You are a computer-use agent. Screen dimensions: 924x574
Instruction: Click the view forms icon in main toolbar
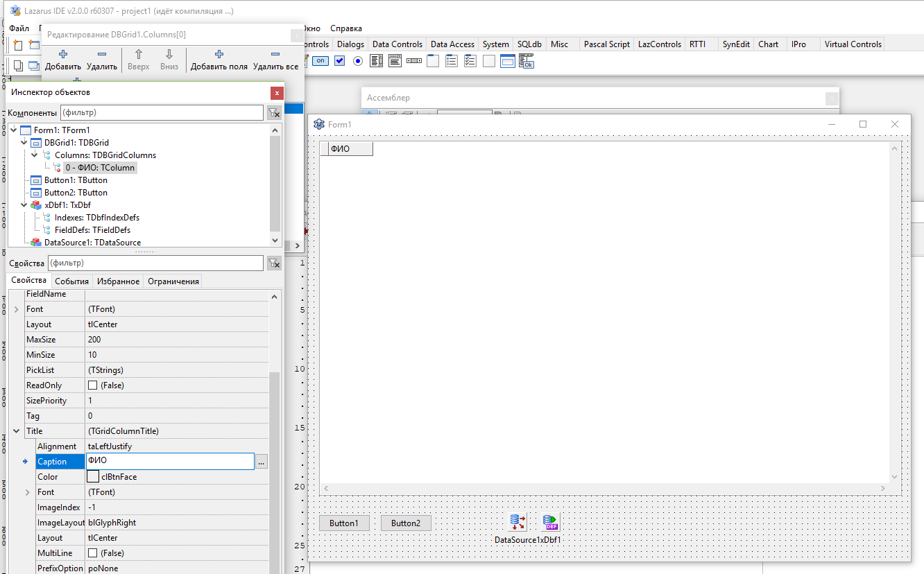[33, 66]
